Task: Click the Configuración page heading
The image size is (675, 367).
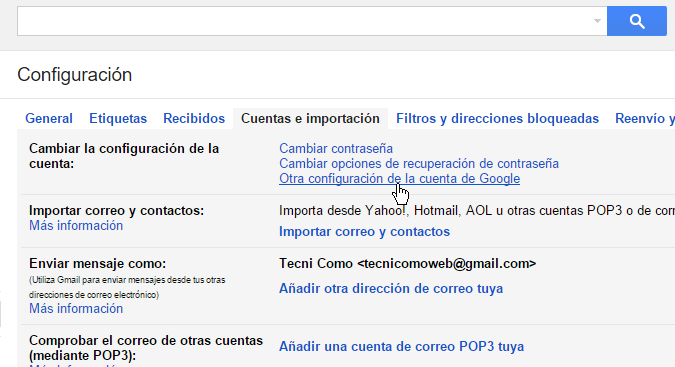Action: pyautogui.click(x=74, y=75)
